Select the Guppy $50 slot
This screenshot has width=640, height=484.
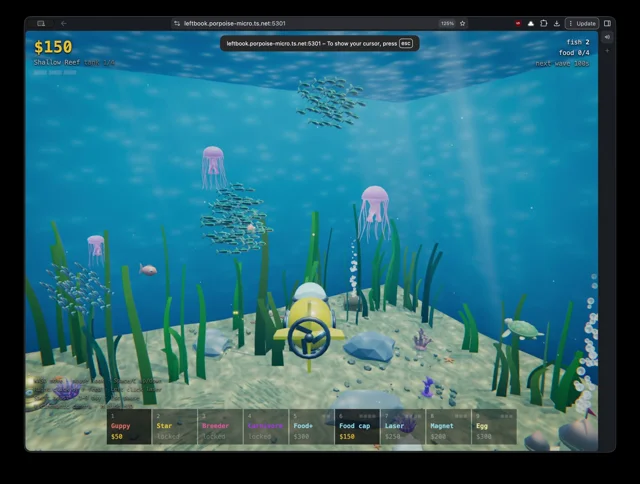(x=129, y=426)
